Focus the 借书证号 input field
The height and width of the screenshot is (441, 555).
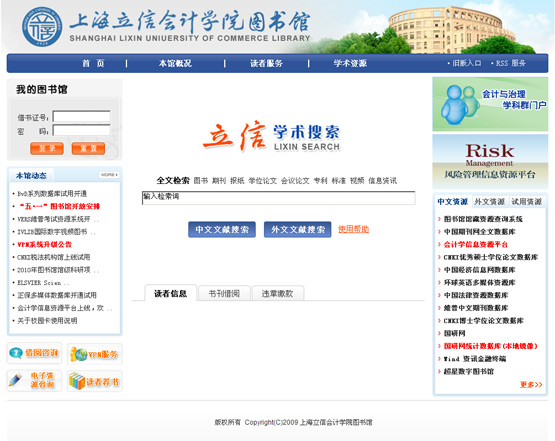click(x=81, y=116)
